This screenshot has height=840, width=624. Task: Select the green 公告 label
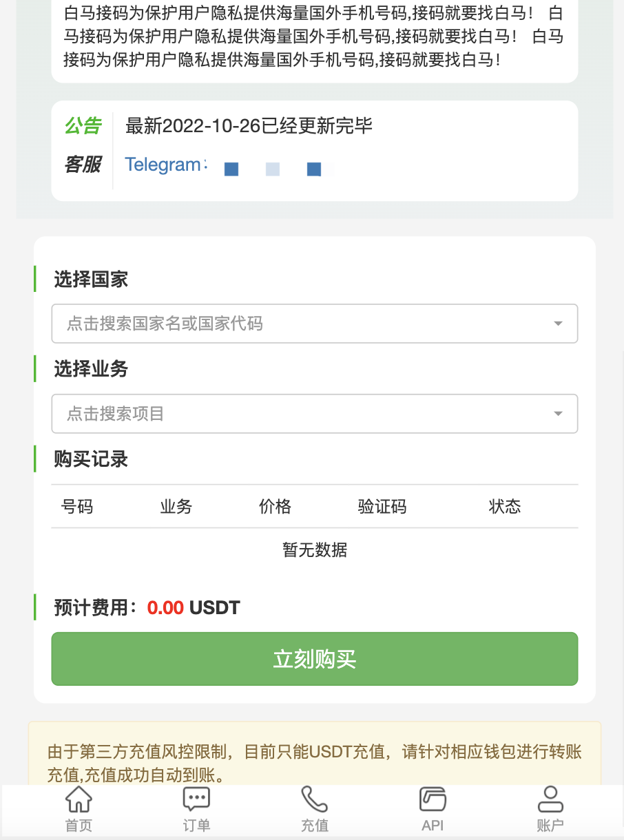[x=83, y=125]
